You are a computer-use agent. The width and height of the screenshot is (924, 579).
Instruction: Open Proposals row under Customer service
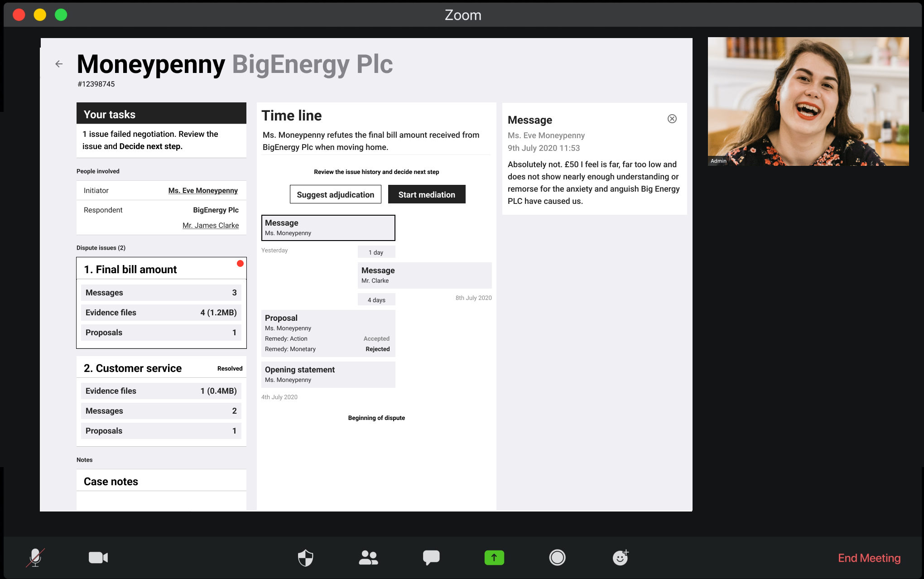point(161,431)
